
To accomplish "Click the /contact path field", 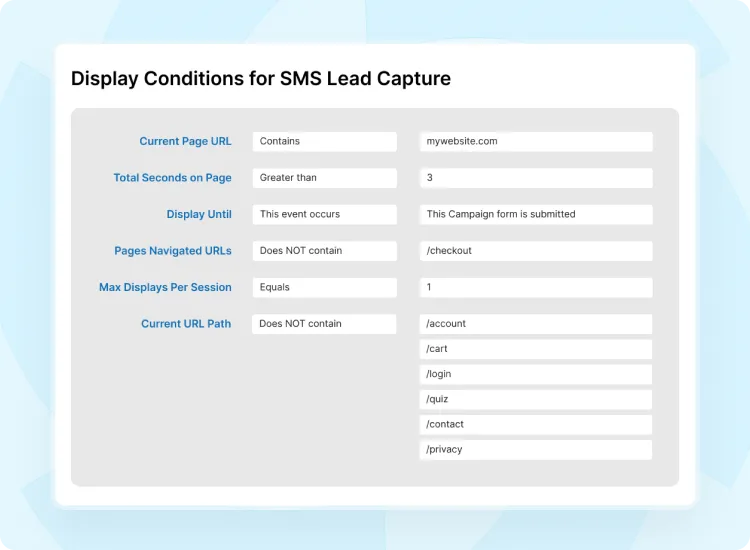I will click(536, 424).
